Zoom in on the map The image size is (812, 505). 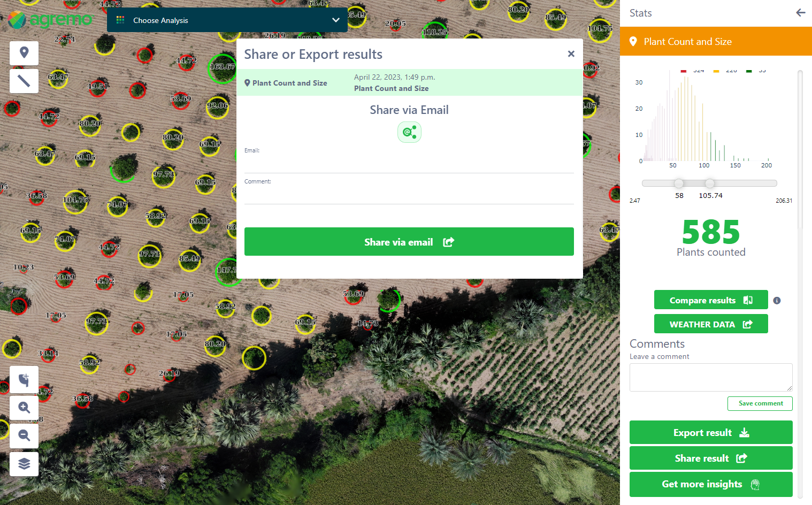click(x=24, y=408)
